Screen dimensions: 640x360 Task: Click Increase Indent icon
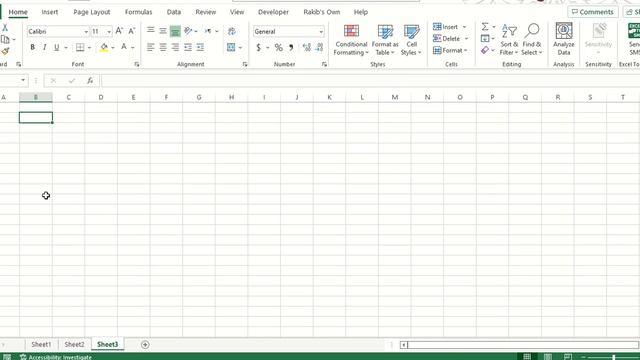[200, 47]
